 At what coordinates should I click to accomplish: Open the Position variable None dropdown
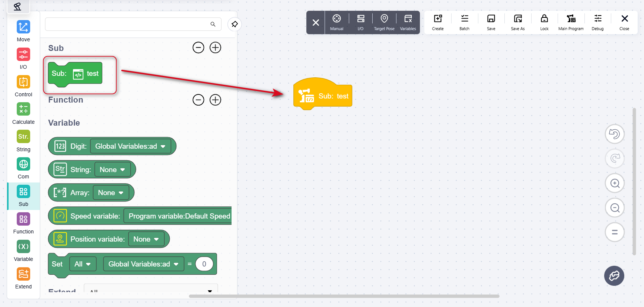click(x=146, y=239)
